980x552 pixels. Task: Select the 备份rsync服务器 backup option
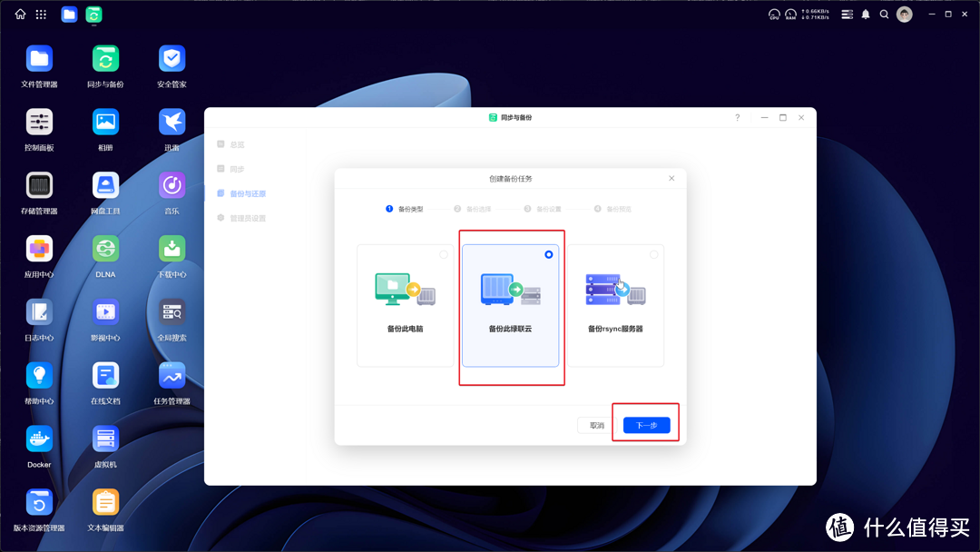click(617, 304)
